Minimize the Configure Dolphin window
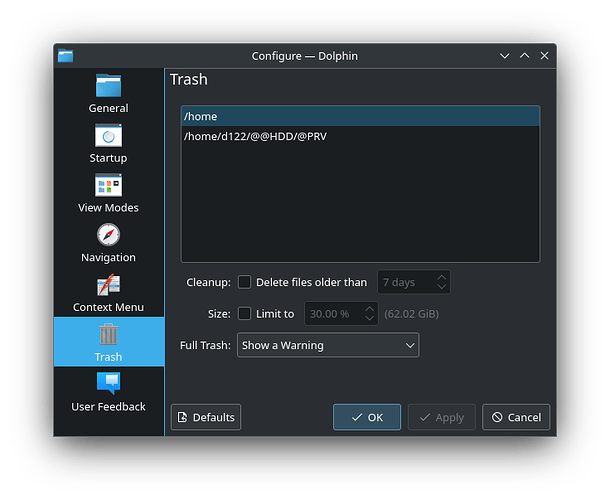This screenshot has height=500, width=610. coord(505,56)
